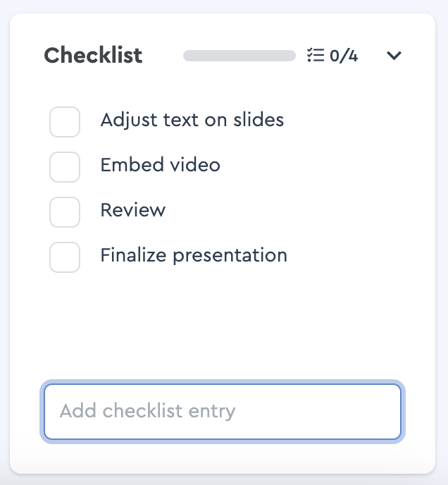Edit the Finalize presentation entry text
Viewport: 448px width, 485px height.
click(x=194, y=256)
